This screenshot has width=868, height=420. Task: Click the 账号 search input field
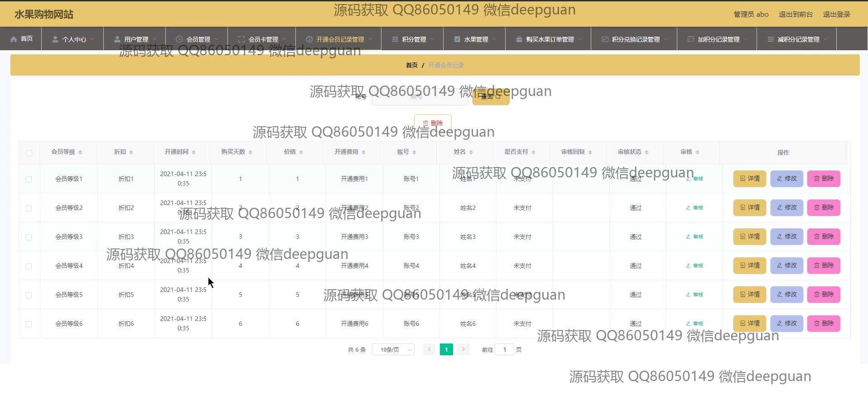(x=420, y=97)
